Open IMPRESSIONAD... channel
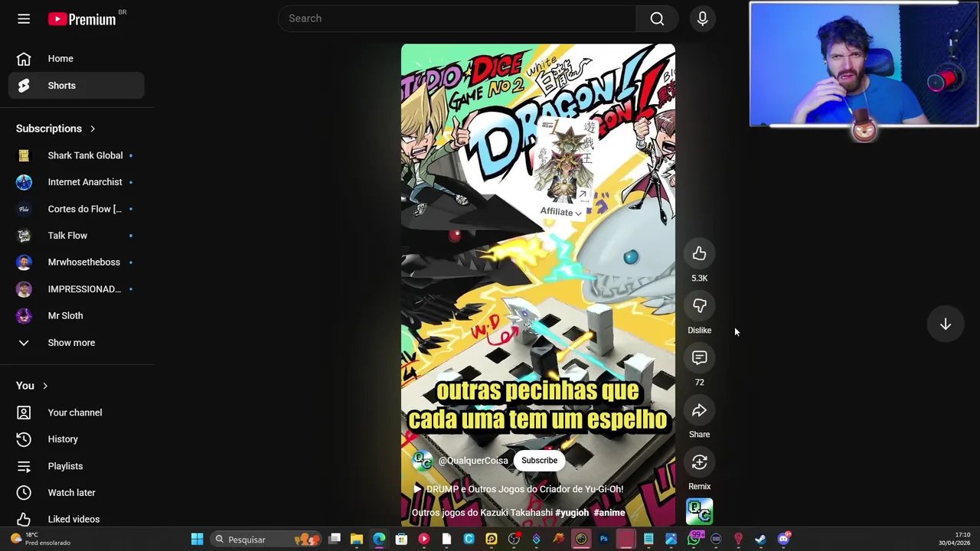The width and height of the screenshot is (980, 551). click(x=77, y=289)
